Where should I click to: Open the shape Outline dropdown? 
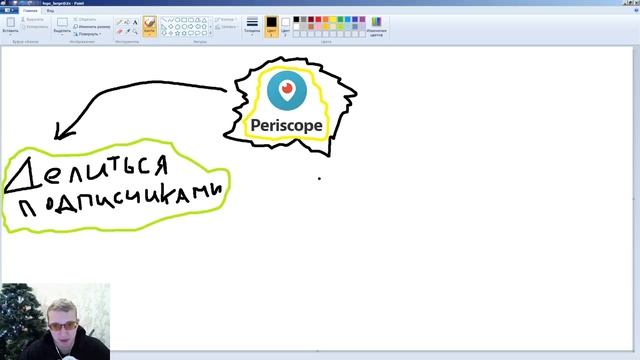[225, 19]
